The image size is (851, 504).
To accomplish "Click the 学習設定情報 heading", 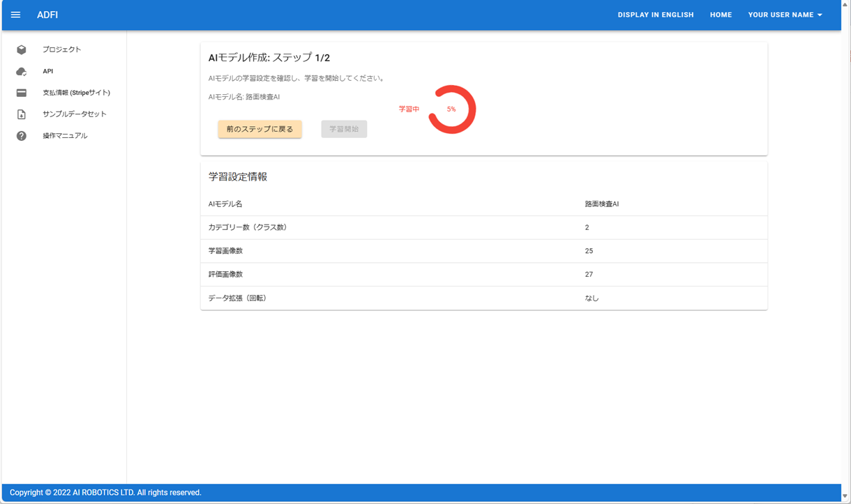I will tap(238, 177).
